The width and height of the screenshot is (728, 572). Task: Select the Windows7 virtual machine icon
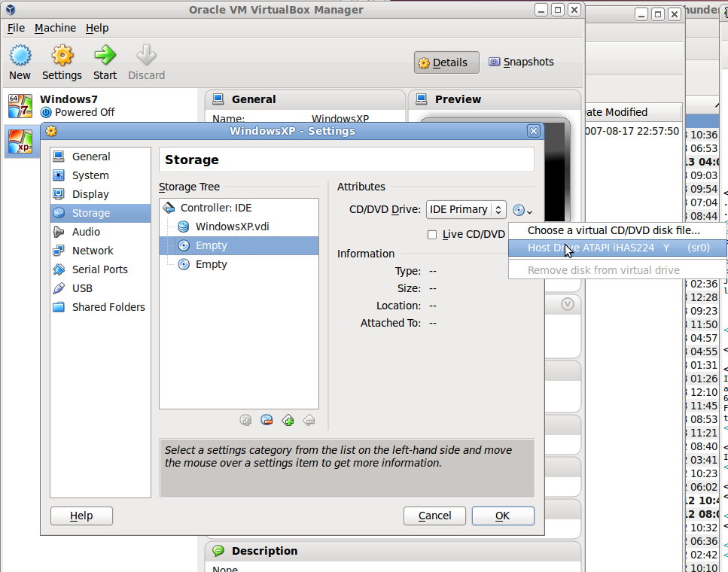(x=20, y=106)
